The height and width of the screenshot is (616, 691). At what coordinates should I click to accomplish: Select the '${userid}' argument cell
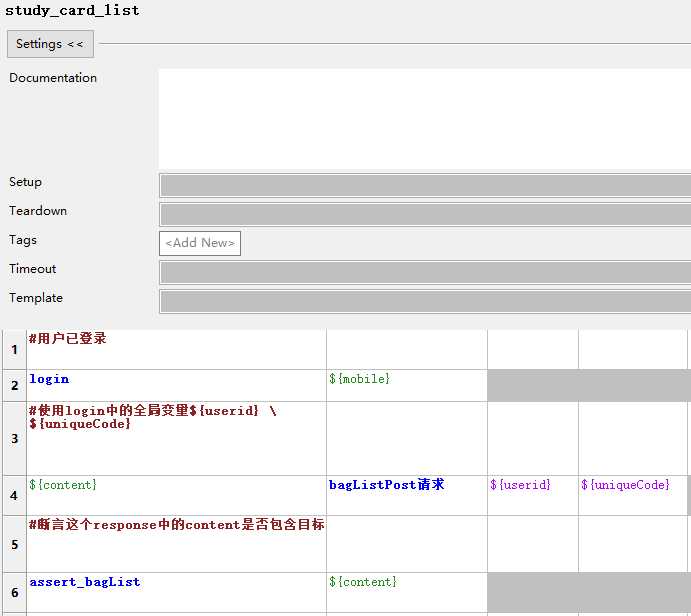tap(533, 496)
